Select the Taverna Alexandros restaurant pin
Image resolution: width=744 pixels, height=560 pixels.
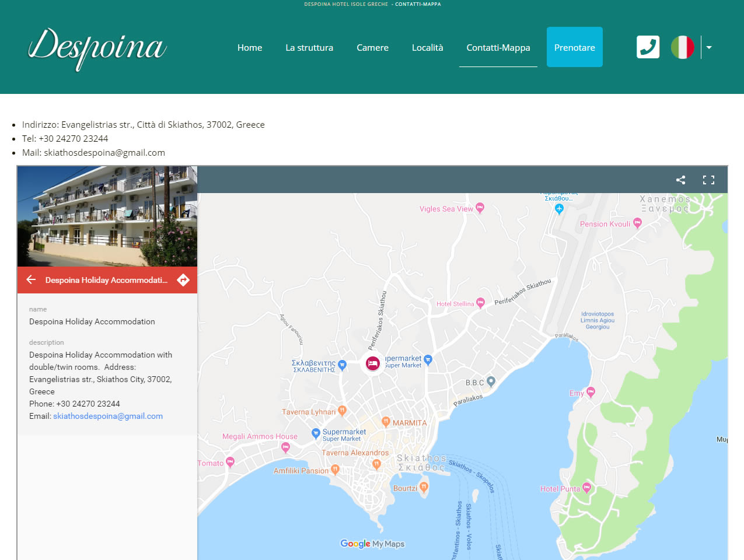376,464
